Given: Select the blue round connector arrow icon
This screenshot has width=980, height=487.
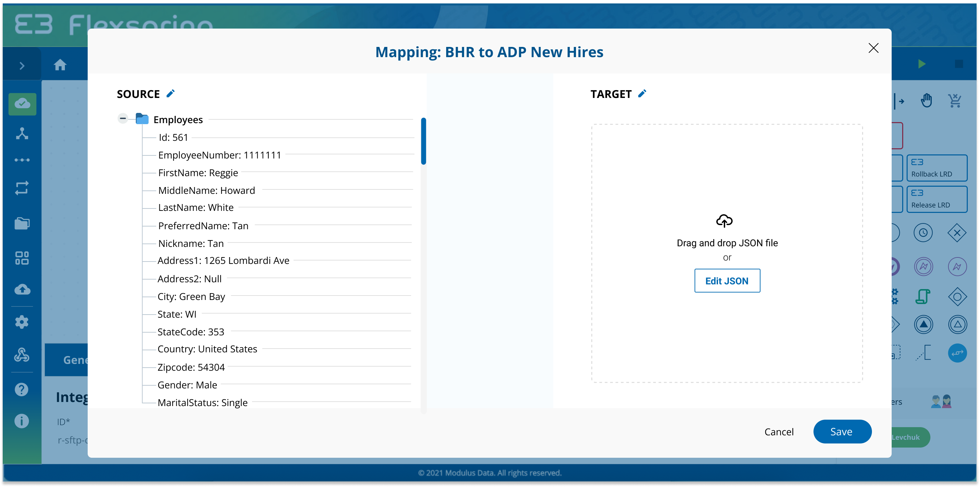Looking at the screenshot, I should [957, 353].
